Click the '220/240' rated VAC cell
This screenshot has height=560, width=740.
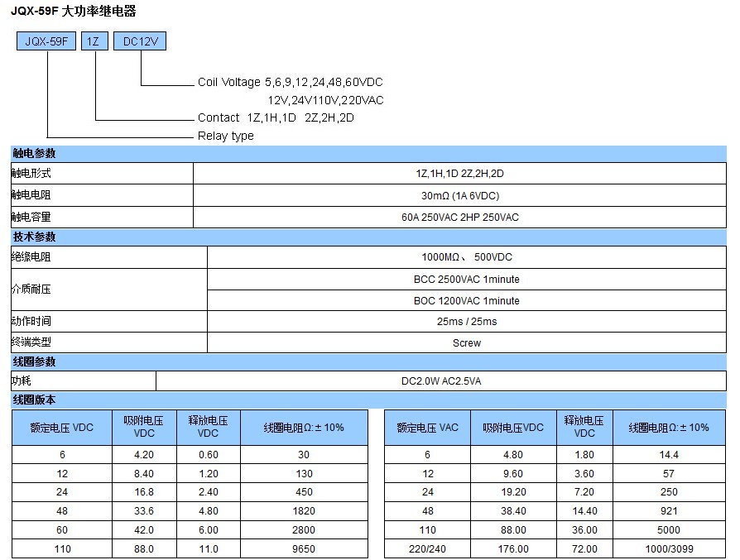(428, 548)
